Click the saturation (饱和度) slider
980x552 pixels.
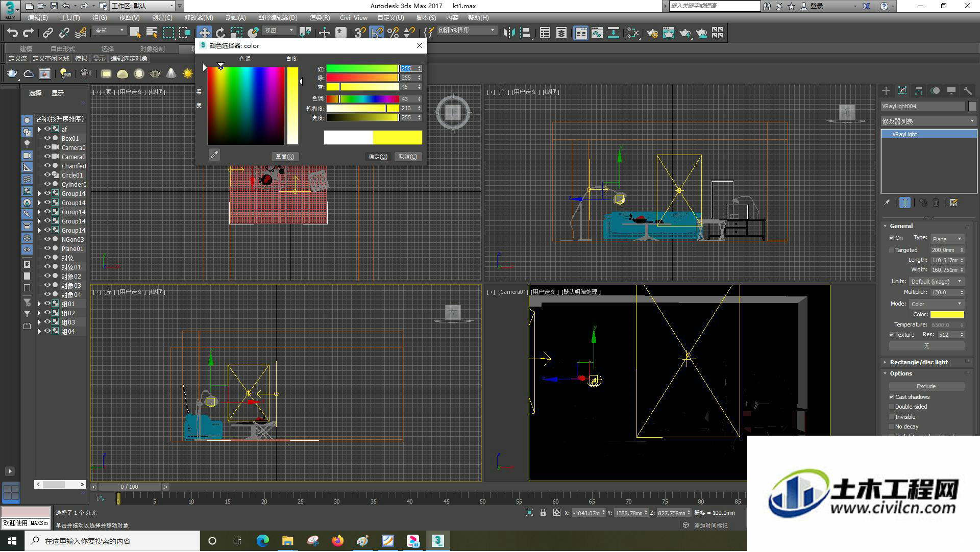click(x=362, y=108)
